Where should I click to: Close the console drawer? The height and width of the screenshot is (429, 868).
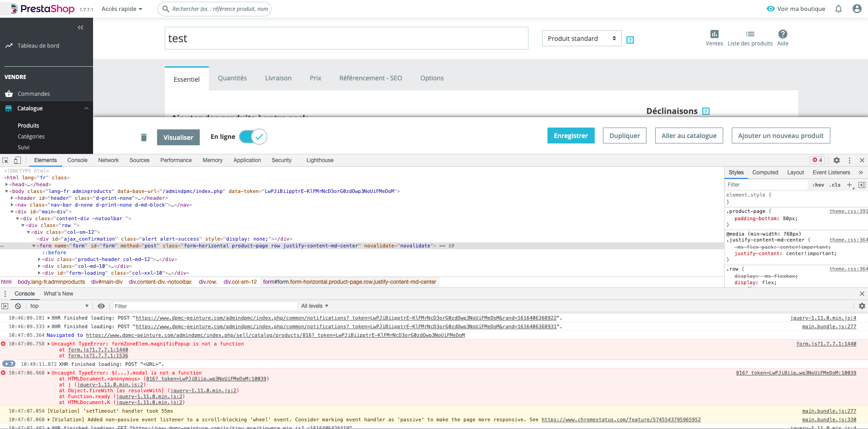pyautogui.click(x=862, y=294)
